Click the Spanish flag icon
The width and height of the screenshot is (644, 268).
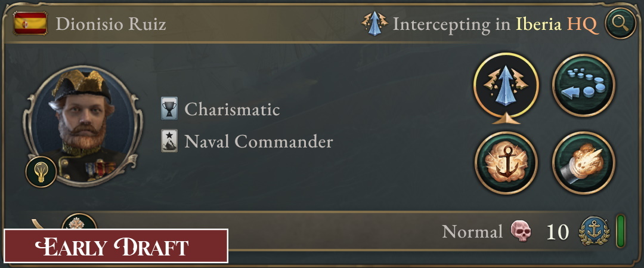click(x=30, y=24)
